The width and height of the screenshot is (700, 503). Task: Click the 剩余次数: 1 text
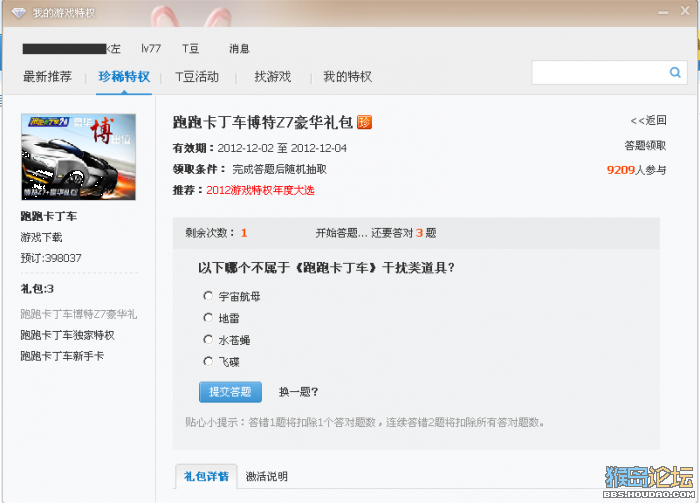(216, 233)
